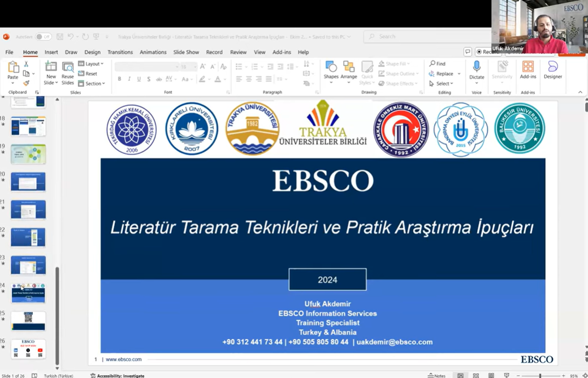Click the Copy icon in Clipboard group

click(26, 74)
